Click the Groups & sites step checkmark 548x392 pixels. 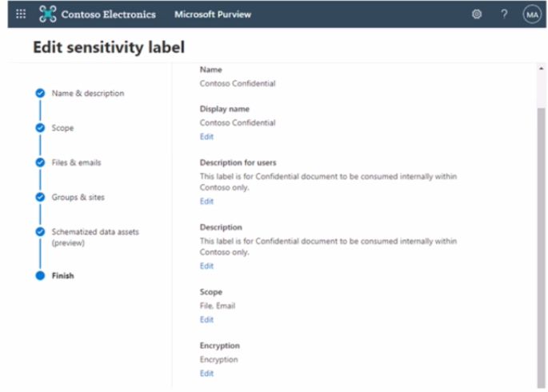click(x=40, y=197)
